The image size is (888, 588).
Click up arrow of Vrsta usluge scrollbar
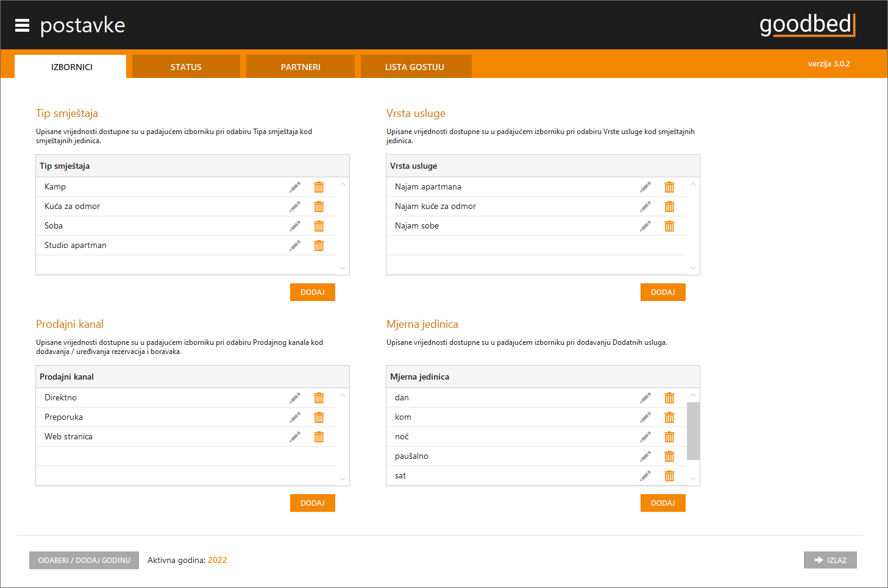(693, 184)
